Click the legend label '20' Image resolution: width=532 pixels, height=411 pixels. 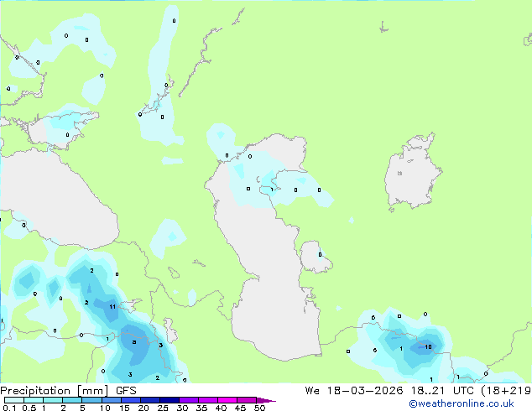[143, 408]
